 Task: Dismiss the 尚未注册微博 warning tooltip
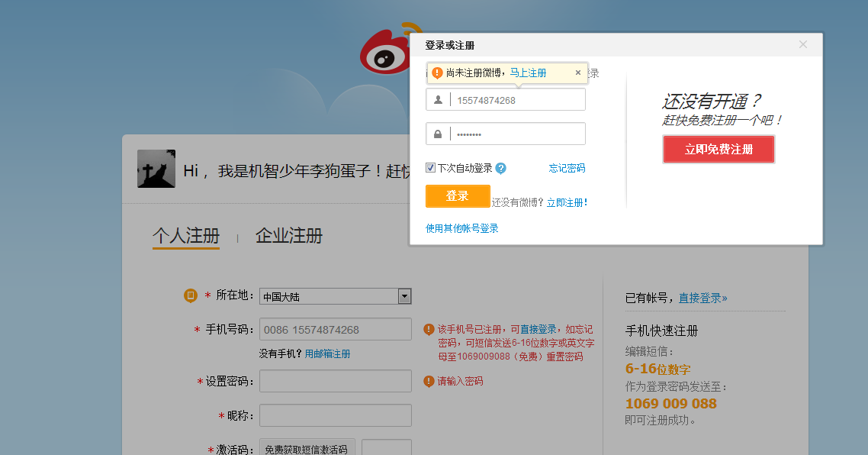[x=578, y=73]
